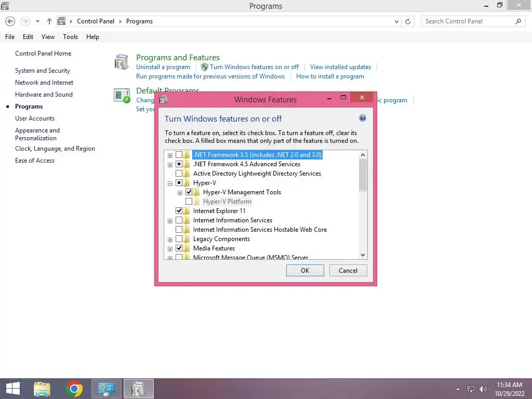Click the shield icon beside Turn Windows features
The image size is (532, 399).
point(205,67)
